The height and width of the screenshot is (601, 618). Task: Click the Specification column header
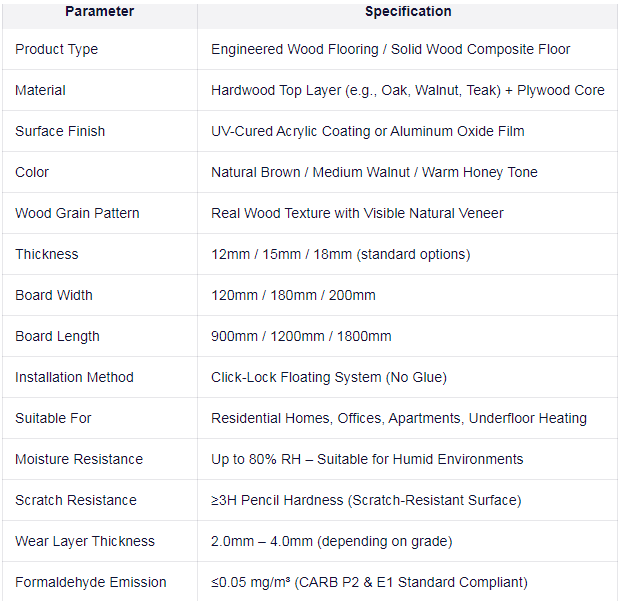pyautogui.click(x=408, y=11)
